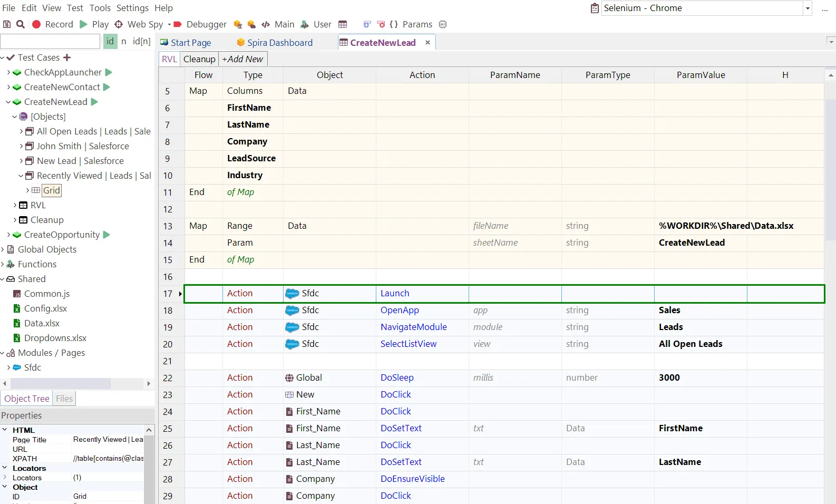Launch the Web Spy tool
The height and width of the screenshot is (504, 836).
(x=139, y=24)
